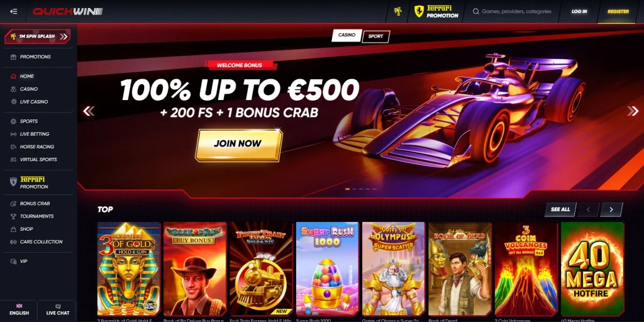Select the Casino toggle tab
Viewport: 644px width, 322px height.
pyautogui.click(x=347, y=35)
